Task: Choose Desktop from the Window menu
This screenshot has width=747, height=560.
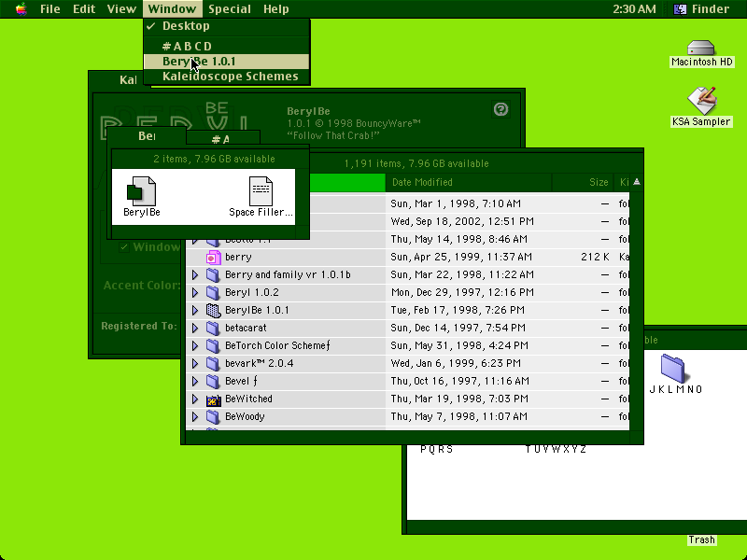Action: 226,26
